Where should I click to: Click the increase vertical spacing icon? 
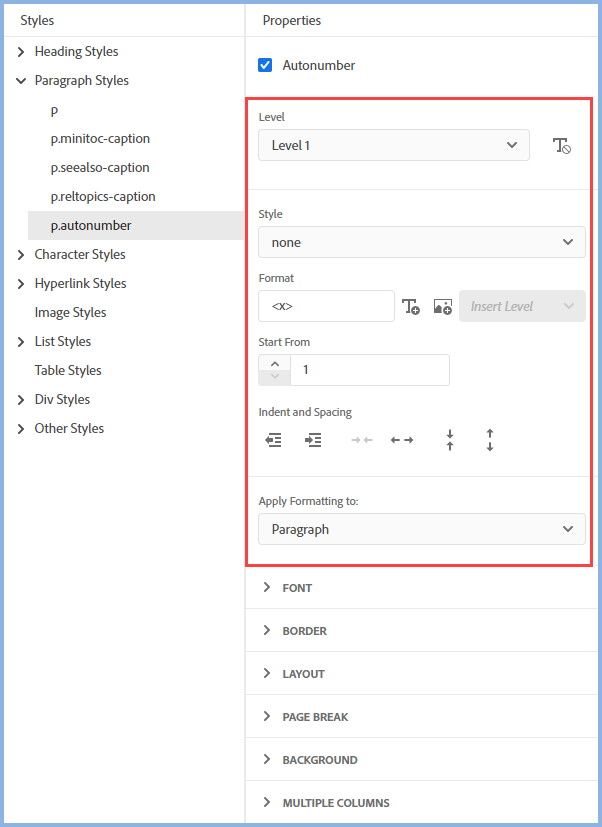click(490, 440)
